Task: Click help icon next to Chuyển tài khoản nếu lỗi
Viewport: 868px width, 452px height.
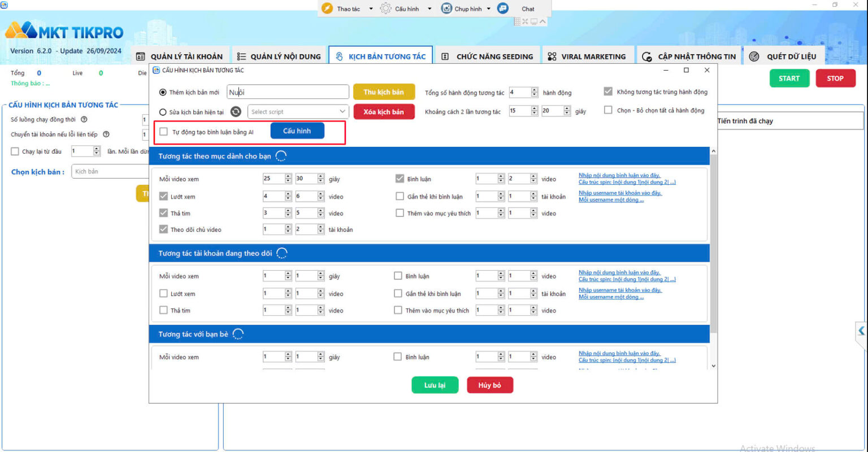Action: point(106,134)
